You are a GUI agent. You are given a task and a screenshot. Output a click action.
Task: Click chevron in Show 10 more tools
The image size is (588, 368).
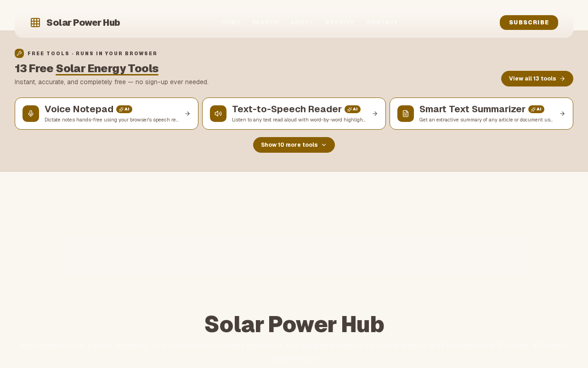point(324,145)
